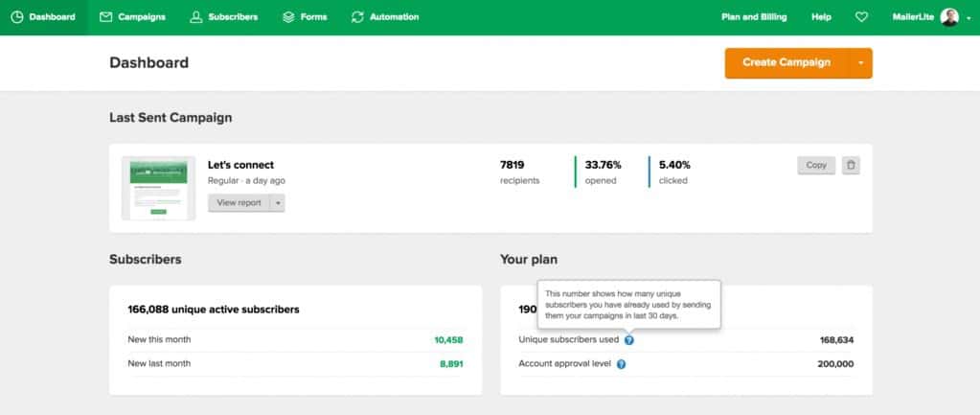Expand the Create Campaign dropdown arrow
Image resolution: width=980 pixels, height=415 pixels.
pyautogui.click(x=860, y=63)
